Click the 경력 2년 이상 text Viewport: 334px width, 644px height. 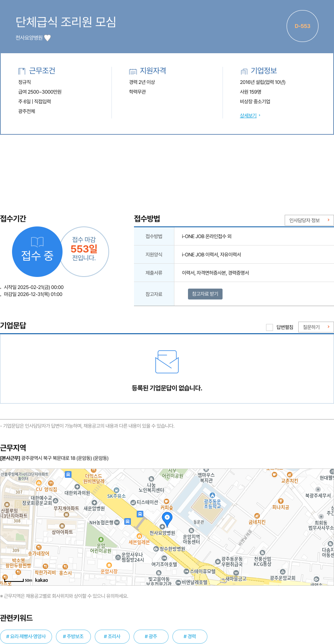click(142, 82)
